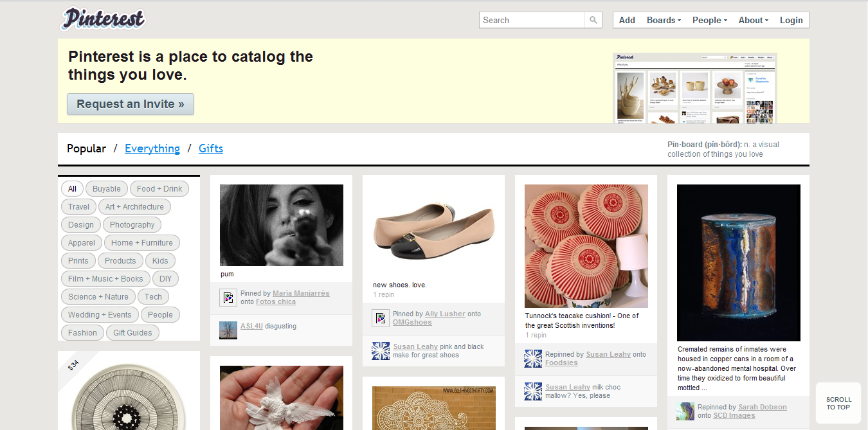Click the search magnifier icon

593,20
